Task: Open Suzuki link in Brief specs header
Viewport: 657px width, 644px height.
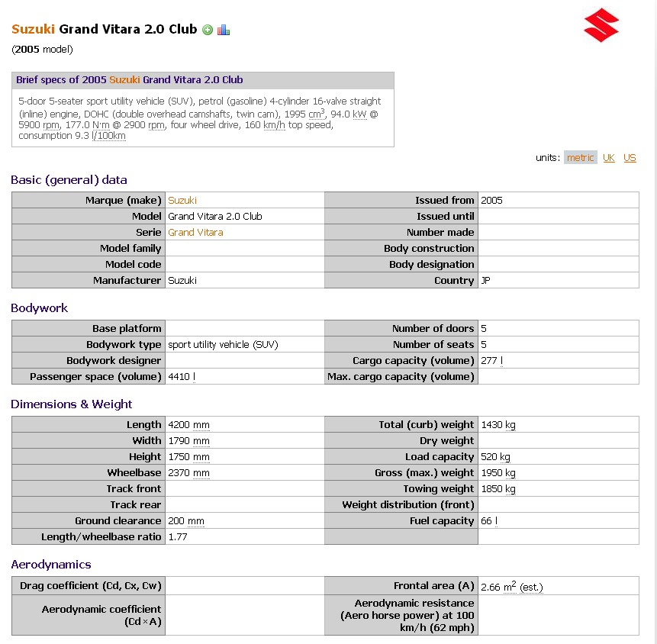Action: (x=124, y=79)
